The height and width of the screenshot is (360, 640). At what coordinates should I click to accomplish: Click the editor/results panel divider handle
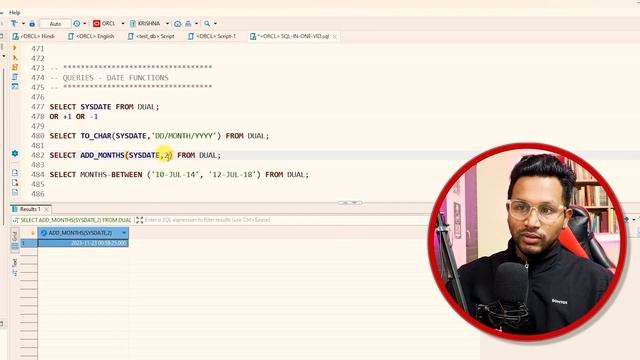(350, 202)
